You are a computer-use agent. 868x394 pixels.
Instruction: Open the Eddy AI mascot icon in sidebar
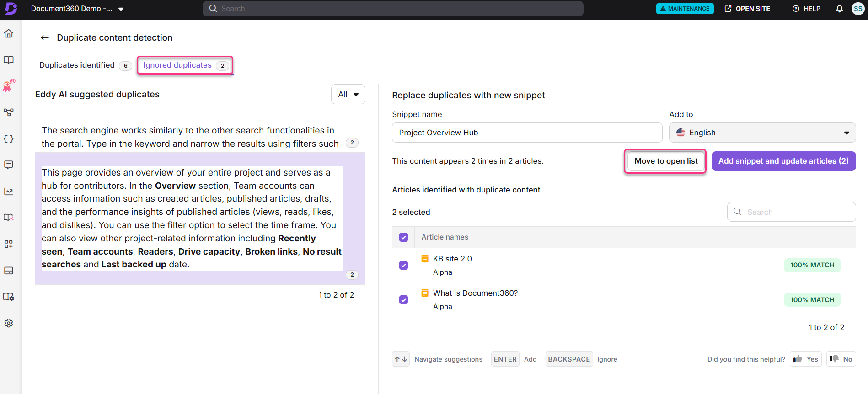[9, 85]
